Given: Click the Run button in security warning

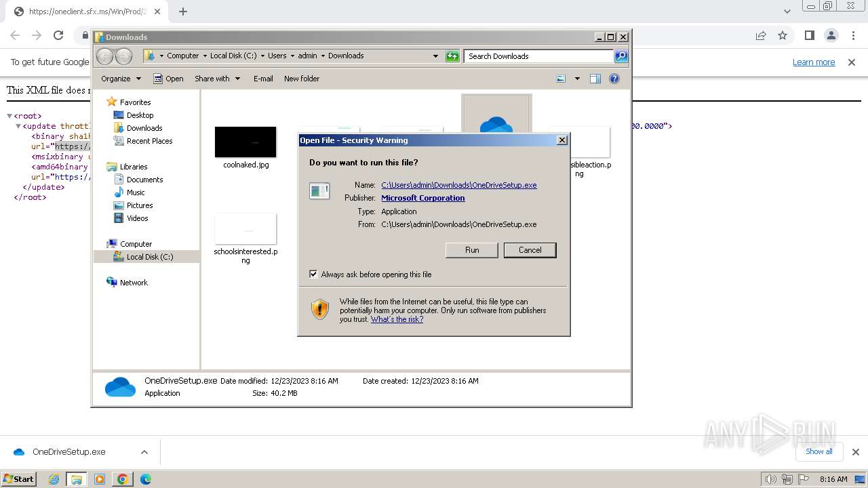Looking at the screenshot, I should [472, 250].
